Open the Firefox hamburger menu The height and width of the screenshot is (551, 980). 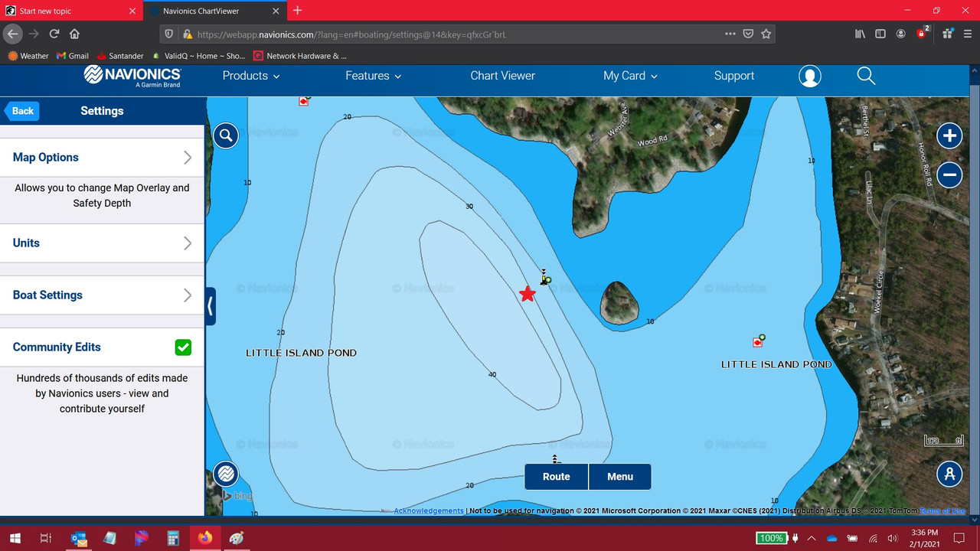click(x=968, y=34)
